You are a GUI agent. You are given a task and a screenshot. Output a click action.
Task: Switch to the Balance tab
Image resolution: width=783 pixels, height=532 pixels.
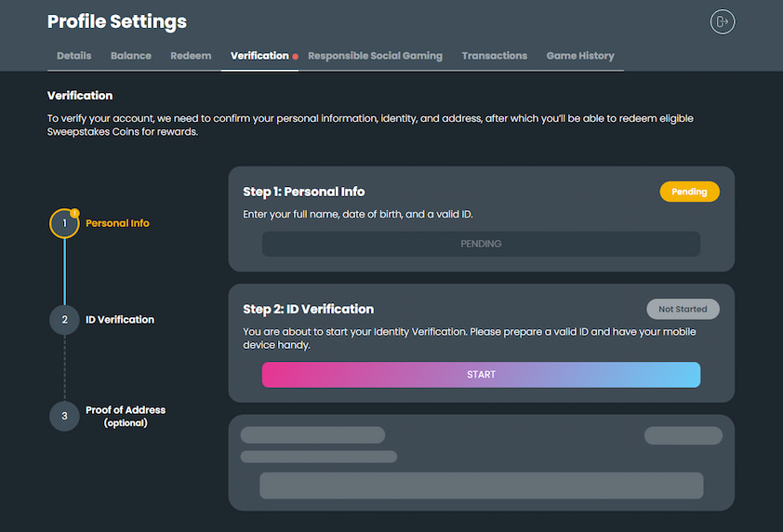131,56
